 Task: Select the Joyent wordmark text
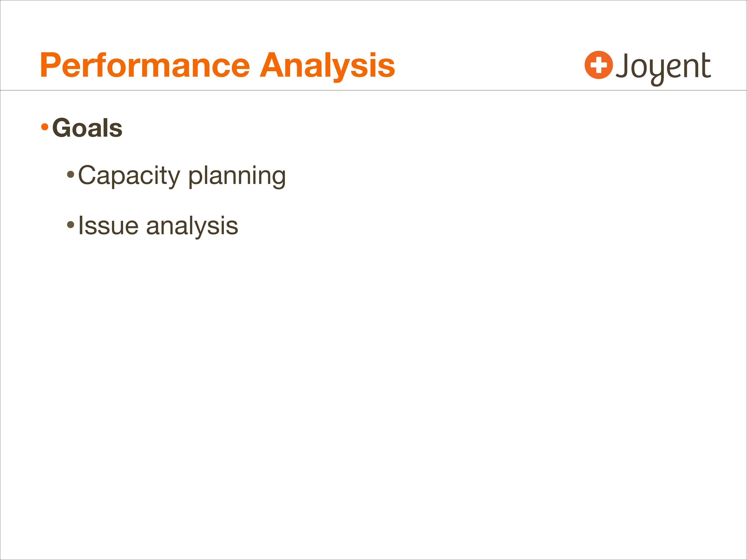pos(663,66)
